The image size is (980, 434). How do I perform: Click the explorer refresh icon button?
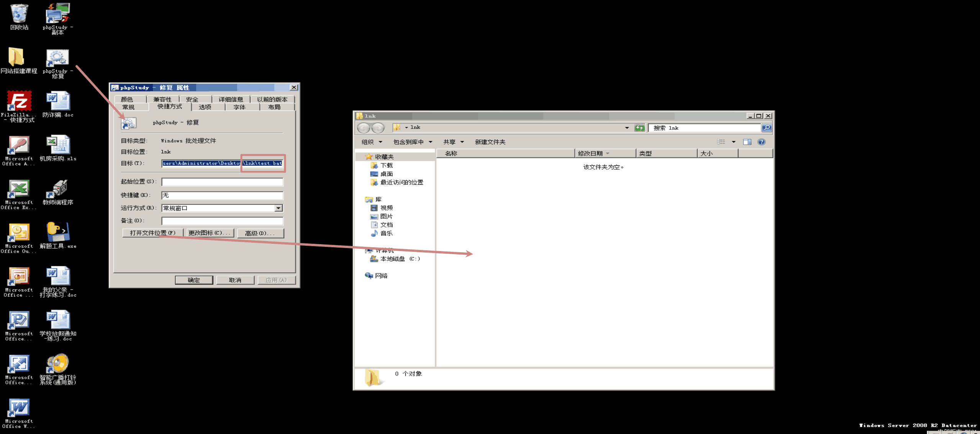[x=639, y=128]
